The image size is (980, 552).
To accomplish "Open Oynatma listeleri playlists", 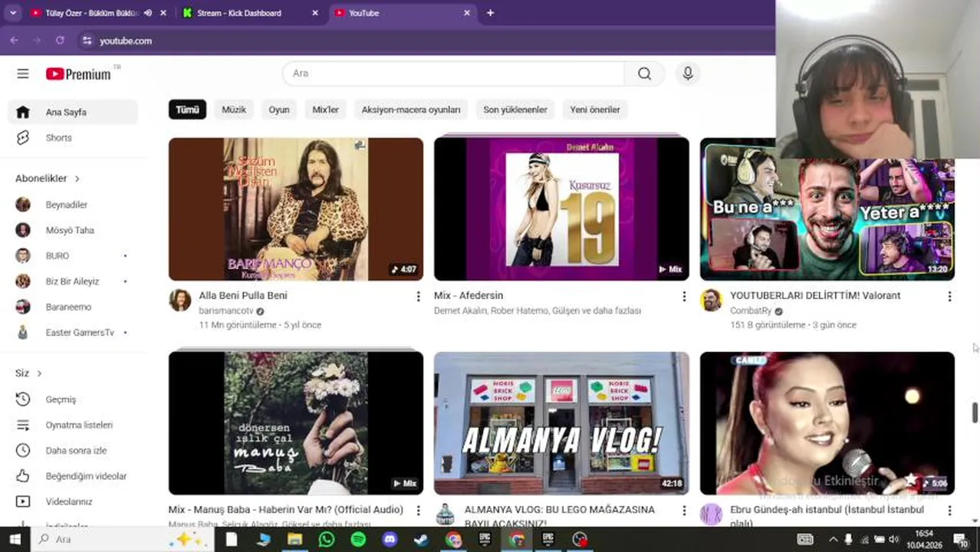I will pyautogui.click(x=73, y=425).
